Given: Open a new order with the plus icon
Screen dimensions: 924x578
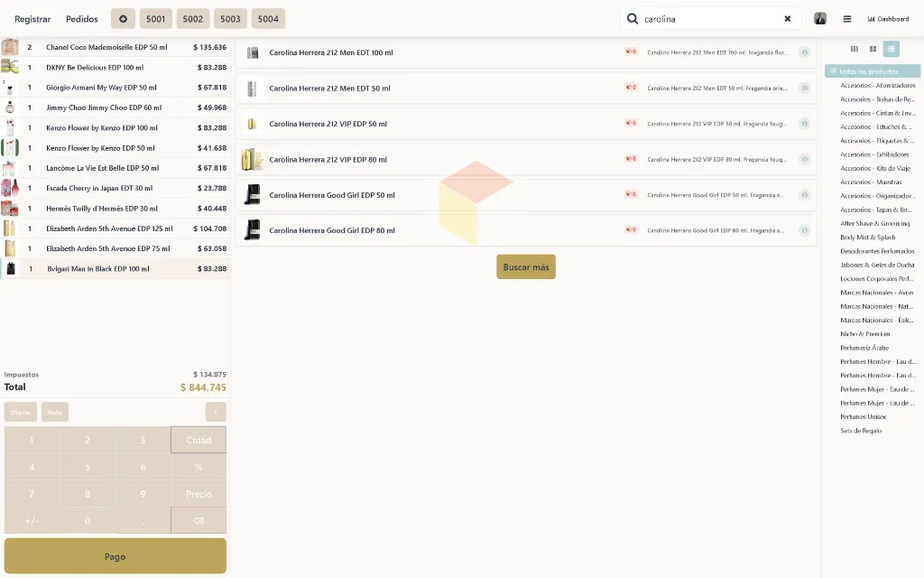Looking at the screenshot, I should point(123,19).
